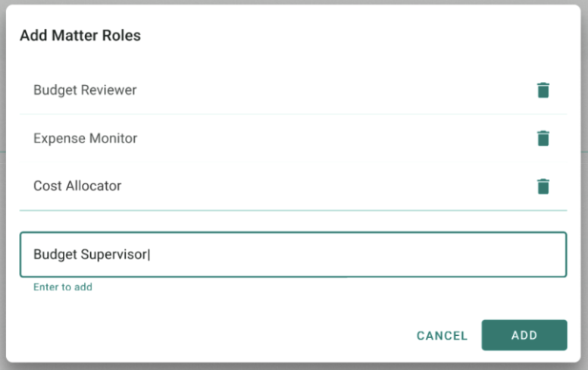Click the CANCEL button
Screen dimensions: 588x370
tap(442, 335)
